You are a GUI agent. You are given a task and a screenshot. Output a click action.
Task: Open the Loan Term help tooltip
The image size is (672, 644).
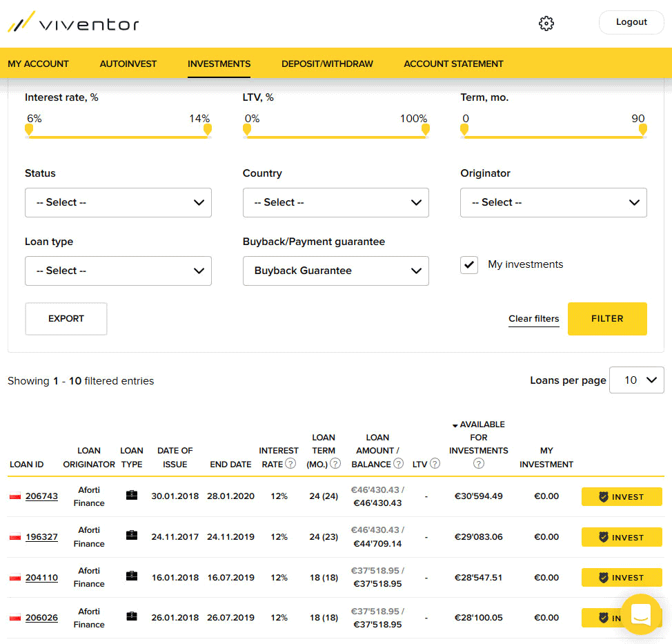tap(336, 465)
